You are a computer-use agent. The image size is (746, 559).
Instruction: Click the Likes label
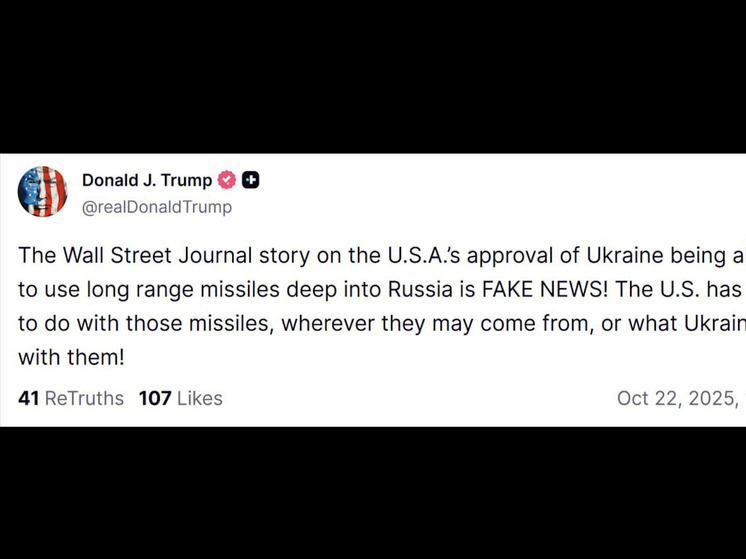click(200, 398)
